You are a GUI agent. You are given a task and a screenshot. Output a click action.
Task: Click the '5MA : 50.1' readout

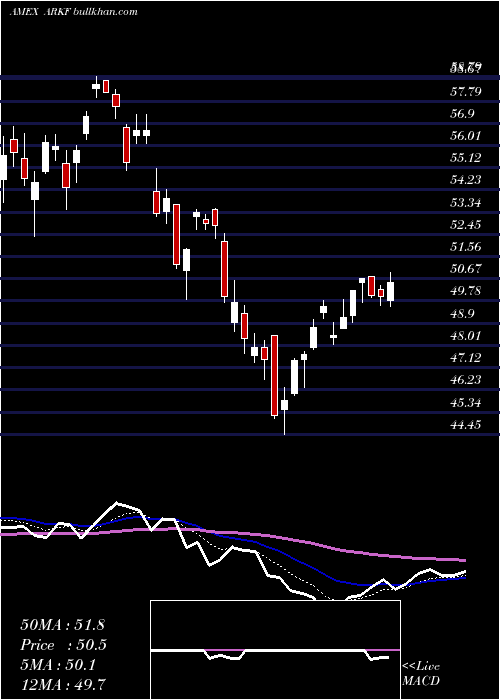[x=58, y=667]
